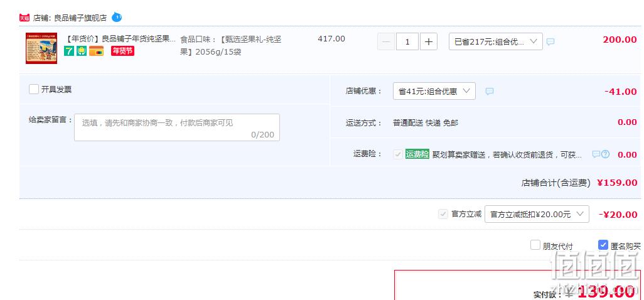644x300 pixels.
Task: Click the 给卖家留言 message box
Action: tap(177, 127)
